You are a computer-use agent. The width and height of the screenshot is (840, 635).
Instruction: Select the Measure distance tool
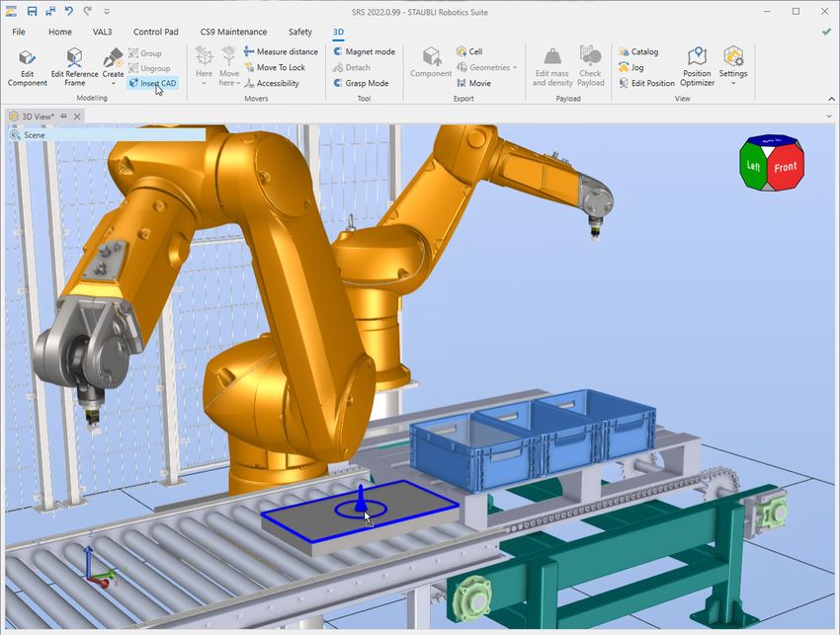pos(281,52)
